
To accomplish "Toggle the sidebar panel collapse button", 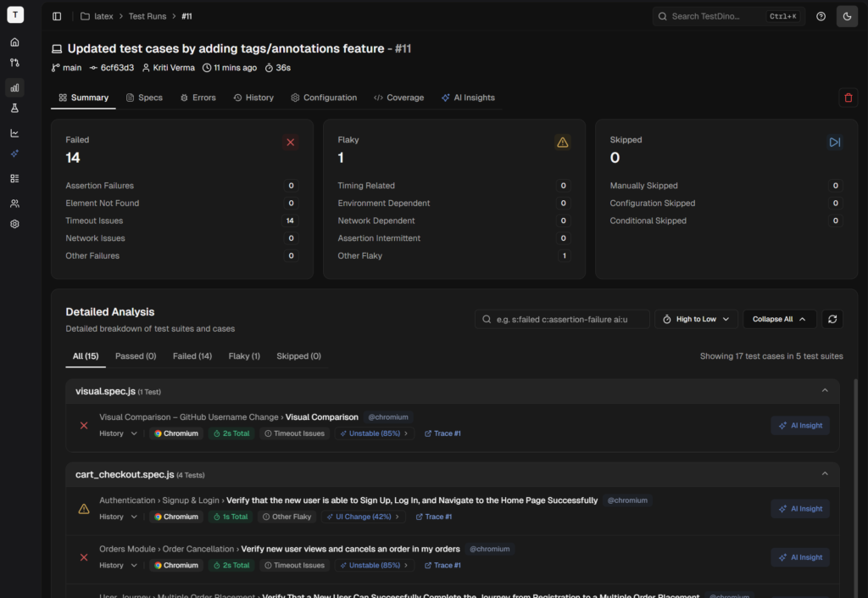I will (57, 16).
